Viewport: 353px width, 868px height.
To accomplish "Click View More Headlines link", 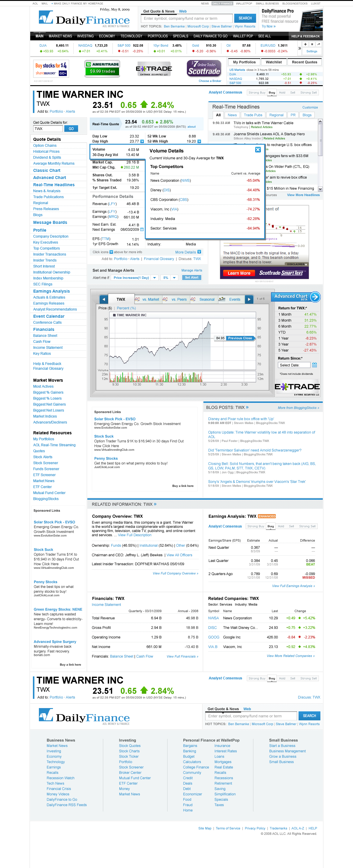I will [303, 195].
